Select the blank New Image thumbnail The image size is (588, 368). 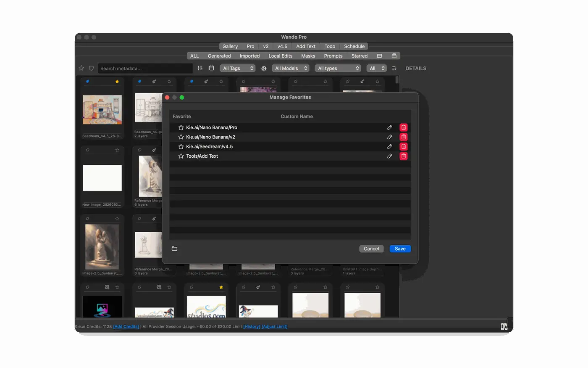pos(102,178)
